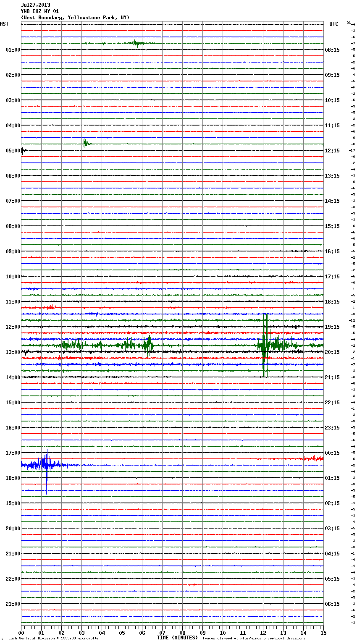Image resolution: width=357 pixels, height=644 pixels.
Task: Select the 01:00 MST time label
Action: pos(13,50)
